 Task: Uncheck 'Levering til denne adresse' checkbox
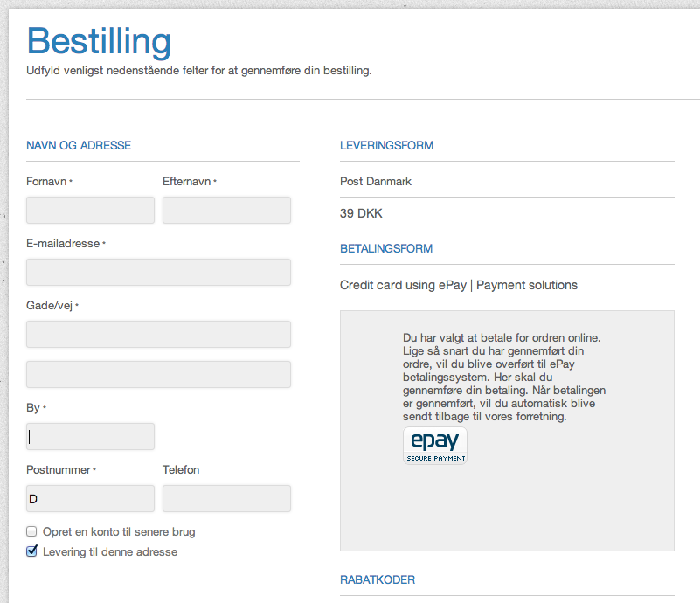click(x=31, y=551)
